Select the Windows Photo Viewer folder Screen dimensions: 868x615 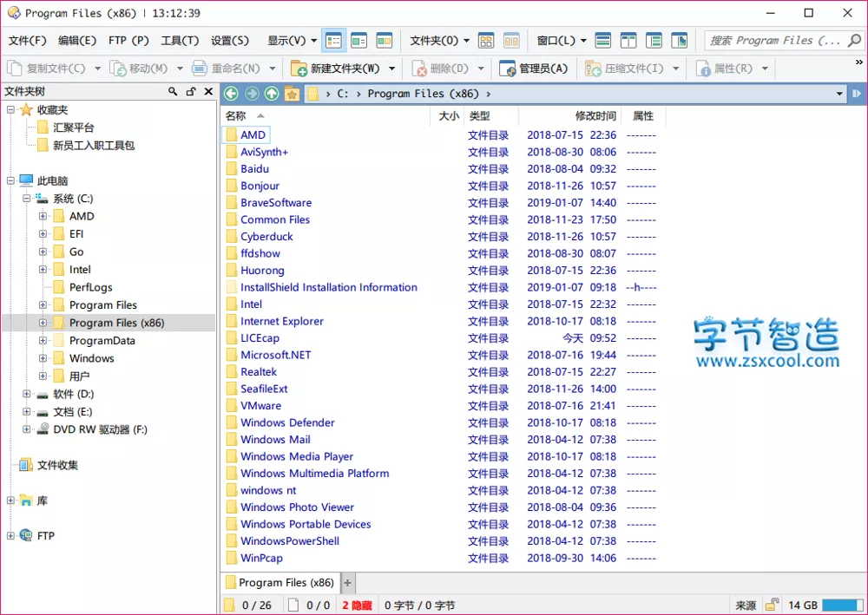click(297, 507)
